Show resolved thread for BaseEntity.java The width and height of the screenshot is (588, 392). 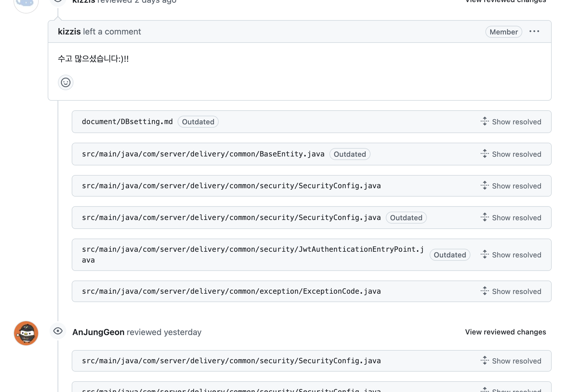click(516, 154)
